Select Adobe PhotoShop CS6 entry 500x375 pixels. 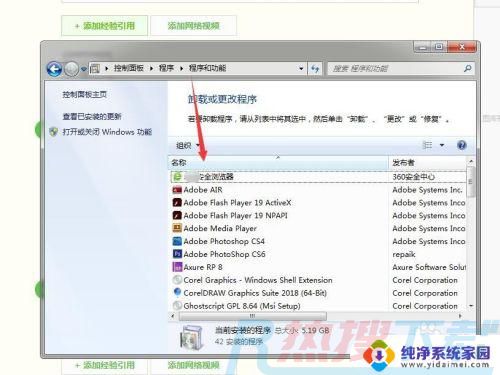(x=224, y=254)
